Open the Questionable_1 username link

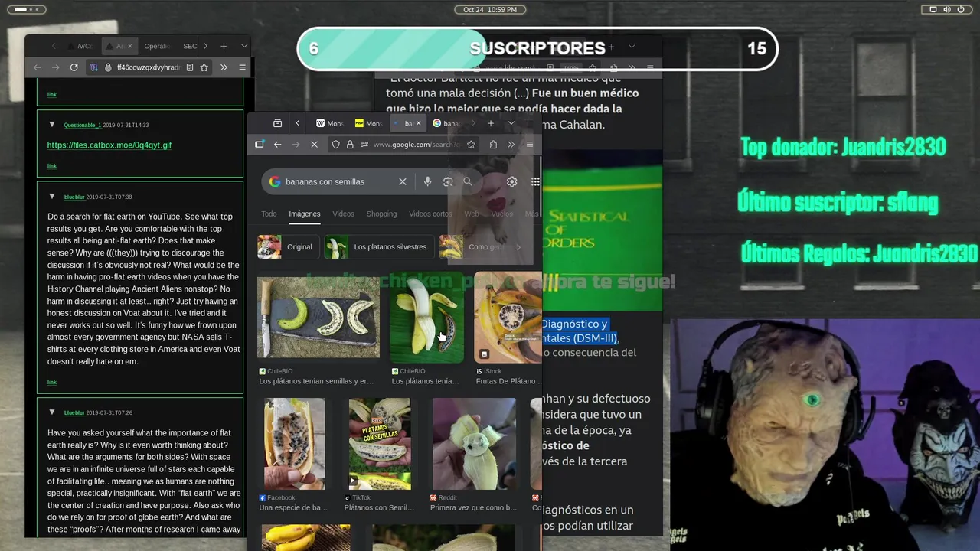coord(82,125)
